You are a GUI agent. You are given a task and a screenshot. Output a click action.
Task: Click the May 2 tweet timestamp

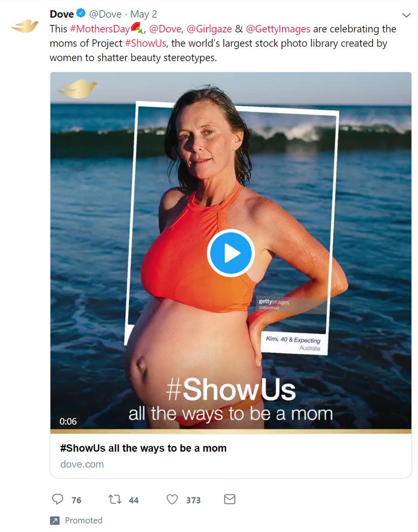[144, 15]
